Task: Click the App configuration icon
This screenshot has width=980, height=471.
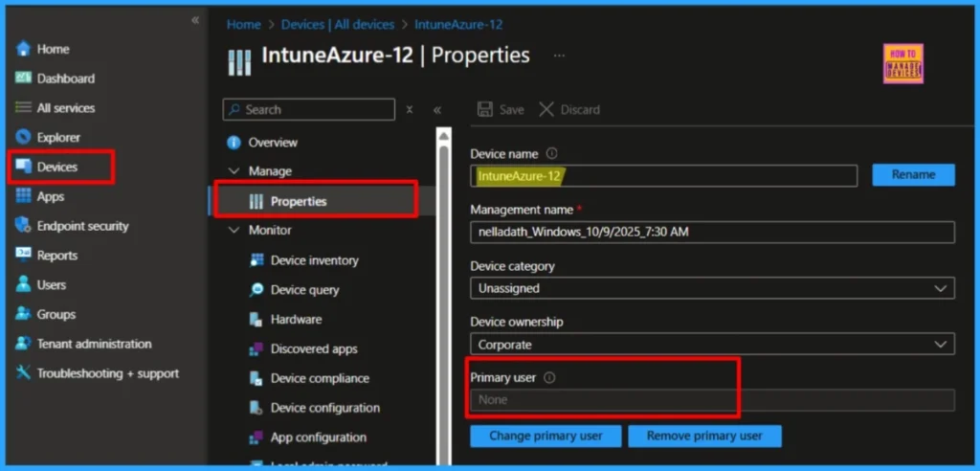Action: point(256,437)
